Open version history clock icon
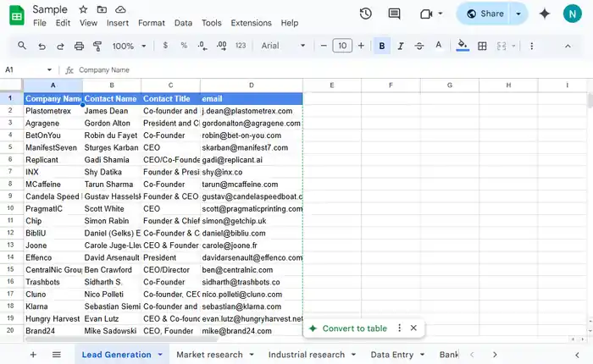The width and height of the screenshot is (593, 364). (x=365, y=14)
